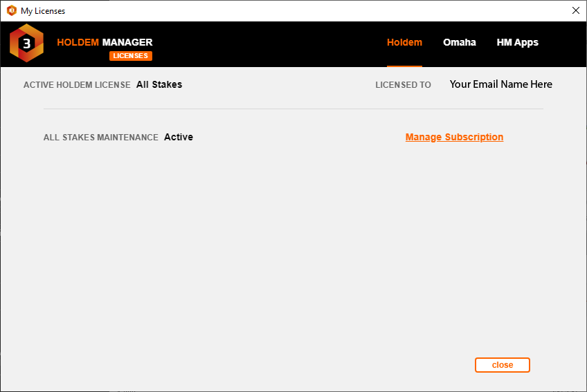Click the HOLDEM MANAGER header title
The width and height of the screenshot is (587, 392).
tap(105, 42)
